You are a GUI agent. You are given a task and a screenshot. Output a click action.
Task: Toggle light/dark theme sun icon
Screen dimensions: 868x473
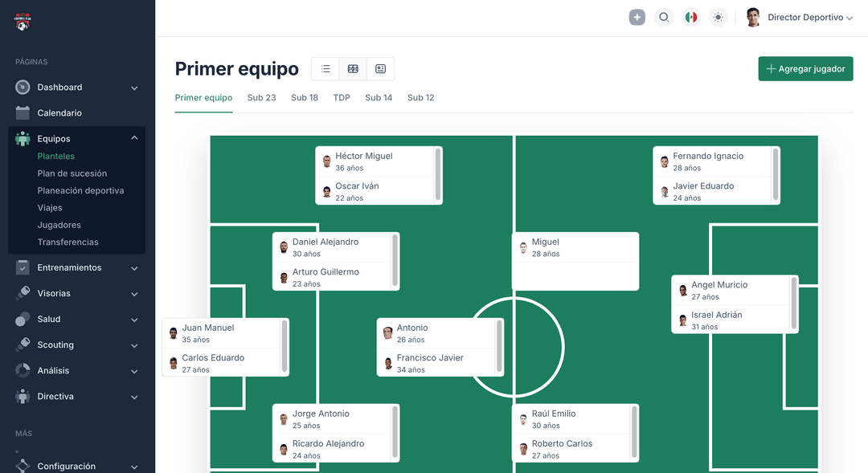(x=718, y=17)
